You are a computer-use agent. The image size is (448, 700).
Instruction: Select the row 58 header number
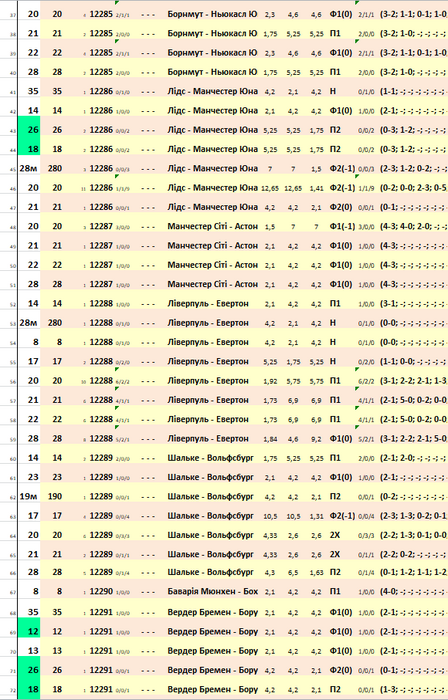click(x=12, y=421)
